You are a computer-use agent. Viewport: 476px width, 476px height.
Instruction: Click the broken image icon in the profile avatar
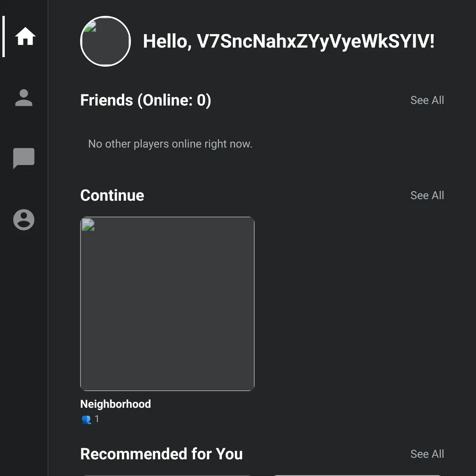(90, 27)
